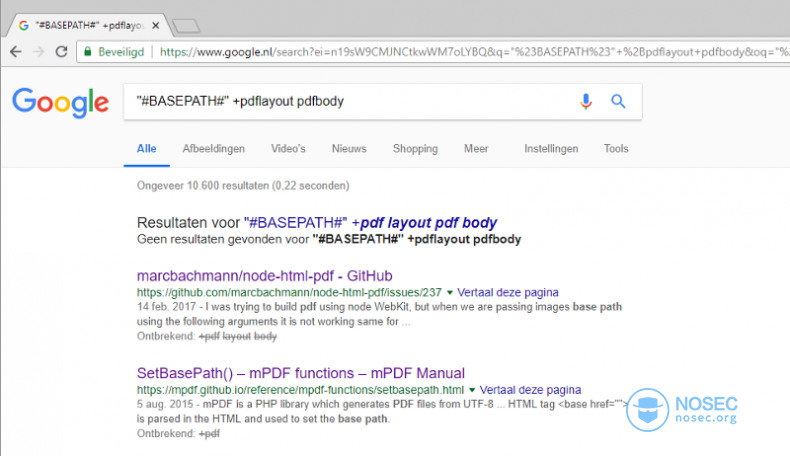The image size is (790, 456).
Task: Click the green padlock secure icon
Action: (x=88, y=51)
